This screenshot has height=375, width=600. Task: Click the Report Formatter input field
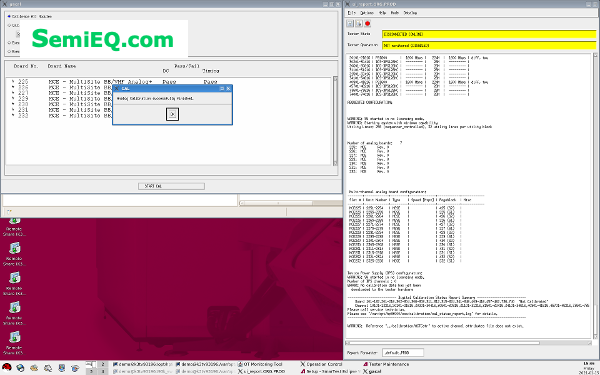[403, 352]
